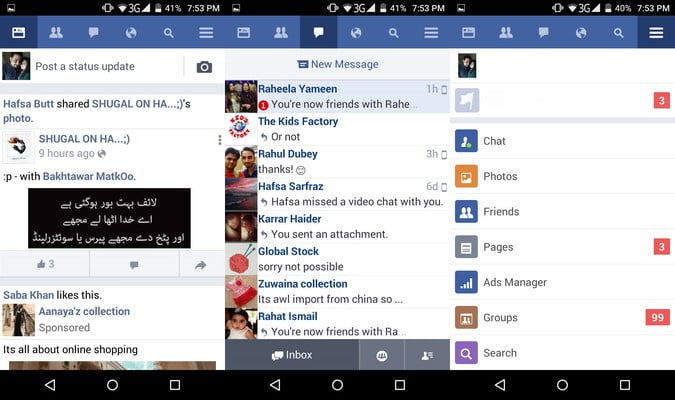Tap search magnifier in left screen top bar

(x=168, y=33)
